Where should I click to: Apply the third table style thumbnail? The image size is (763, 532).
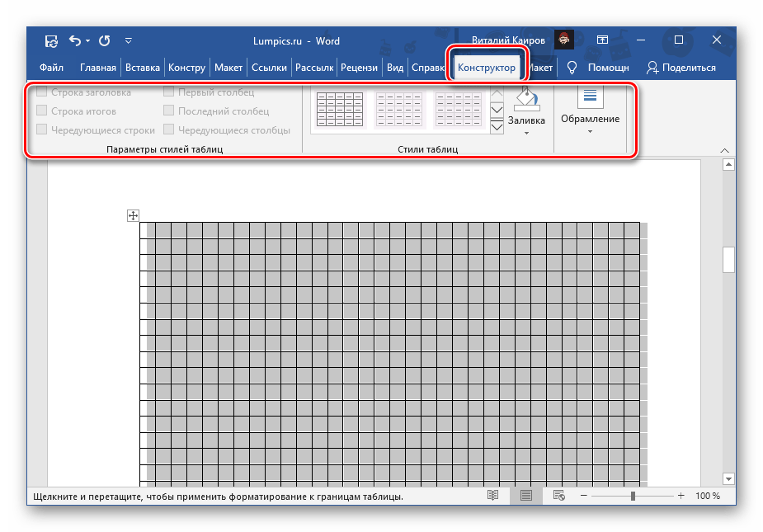coord(459,109)
